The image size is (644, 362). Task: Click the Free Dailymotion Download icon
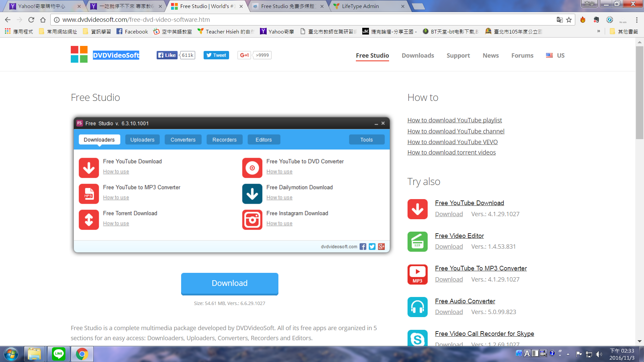[x=252, y=194]
